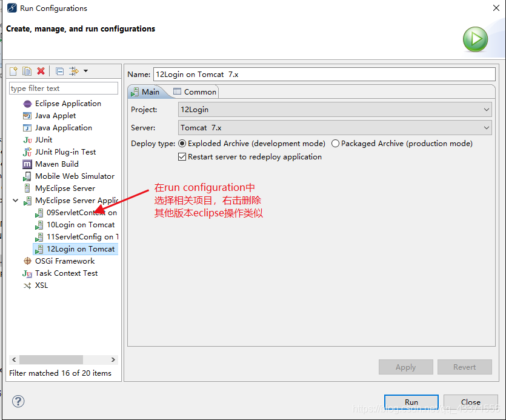
Task: Click the Eclipse Application purple icon
Action: point(27,104)
